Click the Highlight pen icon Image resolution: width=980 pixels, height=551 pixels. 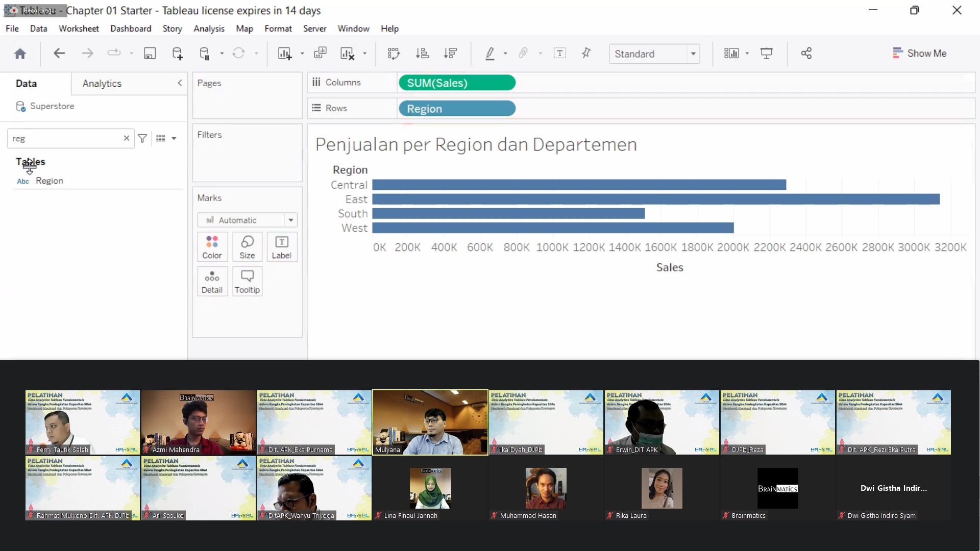point(490,54)
